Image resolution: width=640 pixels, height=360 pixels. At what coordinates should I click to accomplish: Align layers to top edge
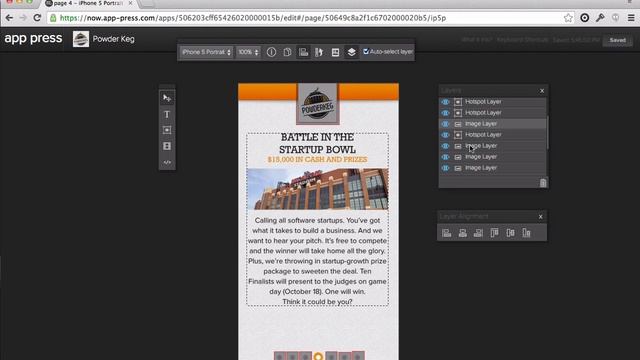(494, 233)
